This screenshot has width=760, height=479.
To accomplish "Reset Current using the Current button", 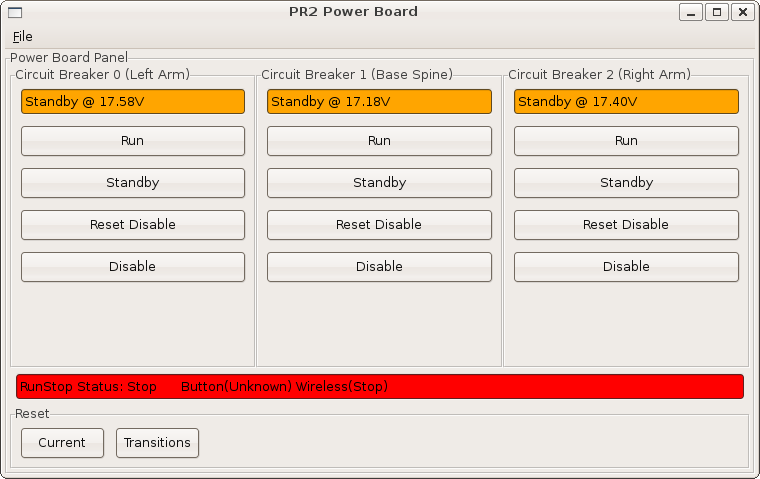I will point(62,443).
